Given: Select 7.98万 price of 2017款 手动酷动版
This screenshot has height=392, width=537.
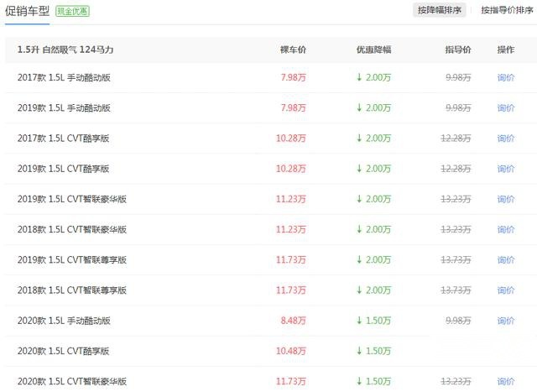Looking at the screenshot, I should point(293,77).
